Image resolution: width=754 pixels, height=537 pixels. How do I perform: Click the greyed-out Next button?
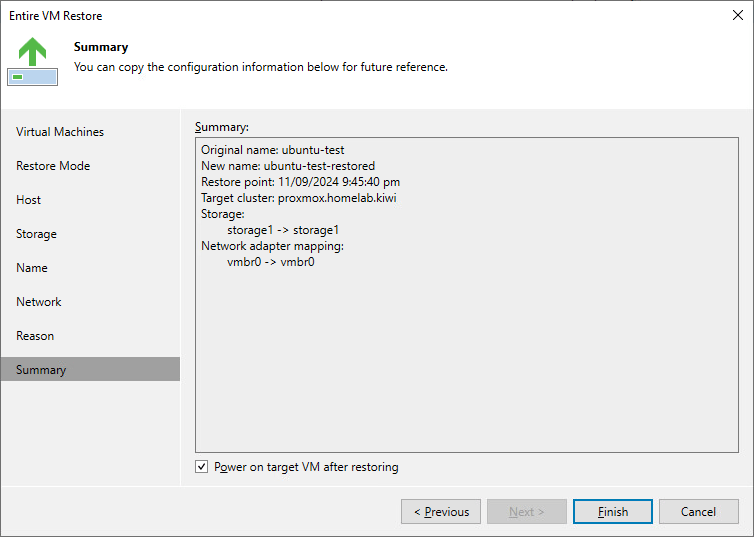(x=527, y=512)
